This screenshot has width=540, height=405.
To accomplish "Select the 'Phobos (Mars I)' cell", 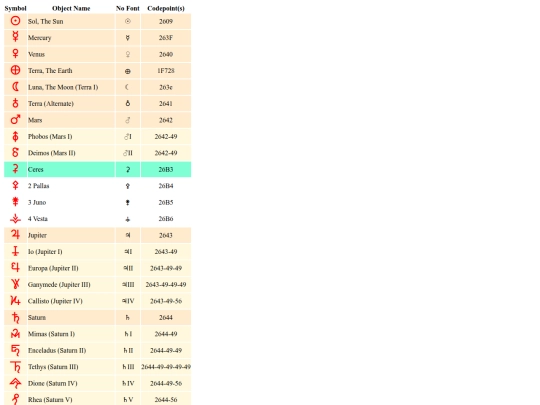I will click(x=71, y=136).
